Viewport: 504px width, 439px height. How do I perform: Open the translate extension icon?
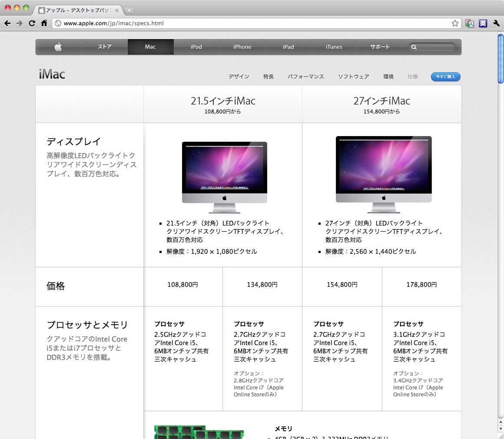point(469,23)
